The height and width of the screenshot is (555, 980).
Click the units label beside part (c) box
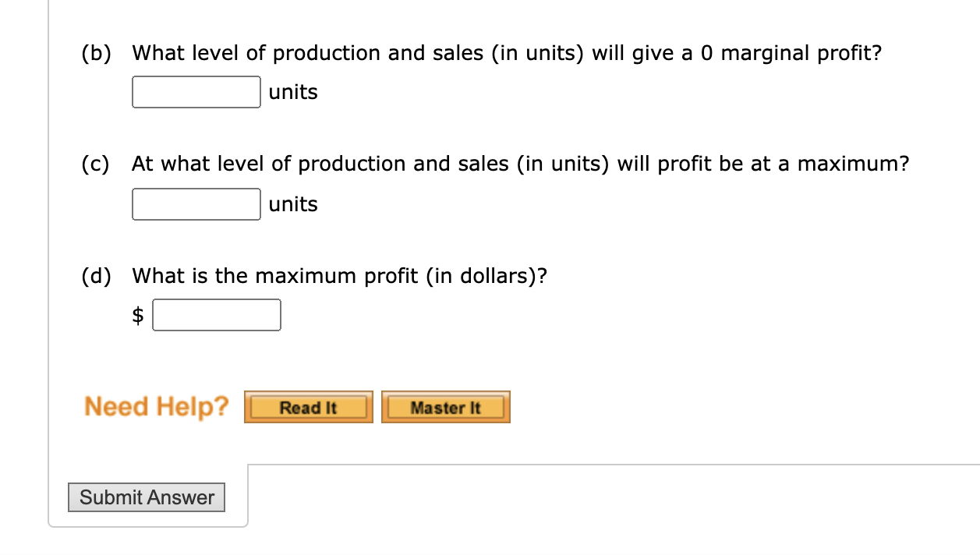pyautogui.click(x=293, y=204)
